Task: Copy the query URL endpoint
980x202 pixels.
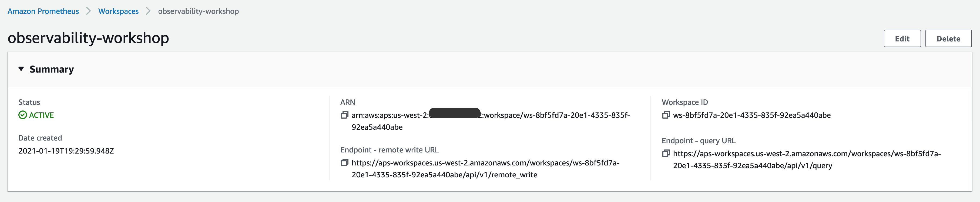Action: [666, 153]
